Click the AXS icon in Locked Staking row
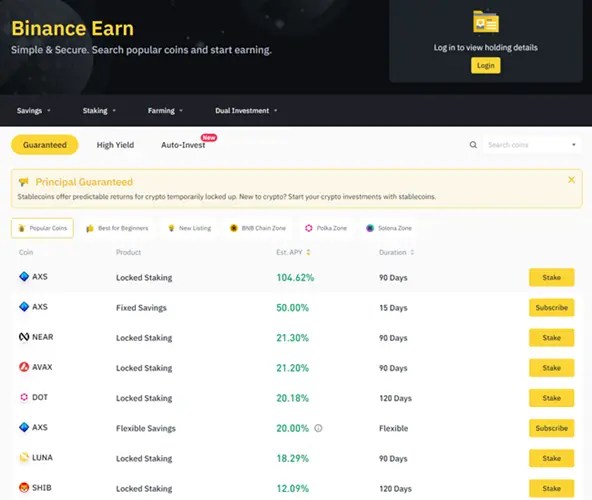Viewport: 592px width, 500px height. click(24, 276)
